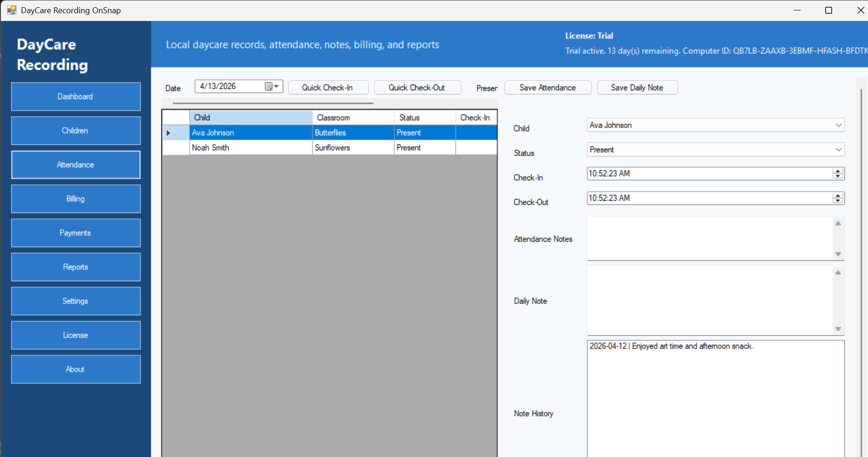Open the Dashboard section
This screenshot has width=868, height=457.
tap(75, 96)
